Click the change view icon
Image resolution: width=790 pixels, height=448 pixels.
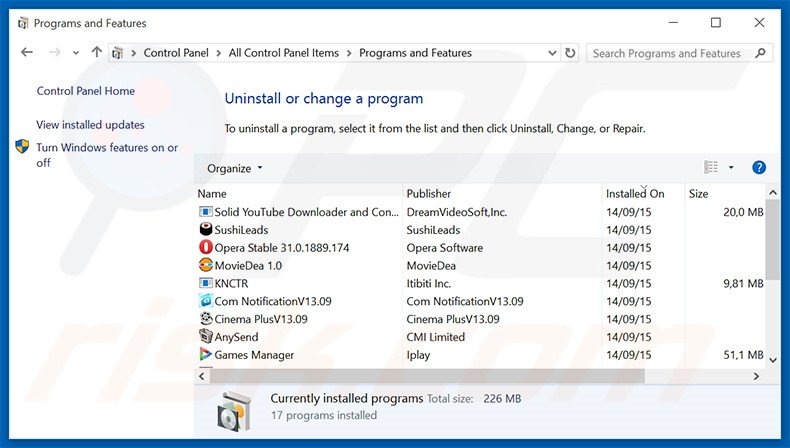pos(711,168)
